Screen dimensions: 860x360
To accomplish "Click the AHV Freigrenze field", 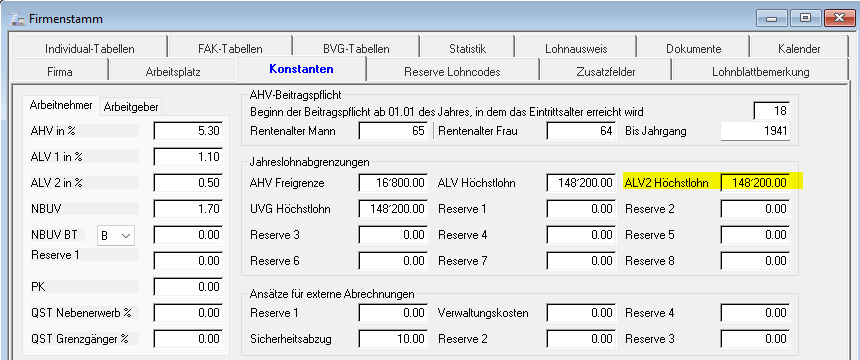I will coord(393,183).
